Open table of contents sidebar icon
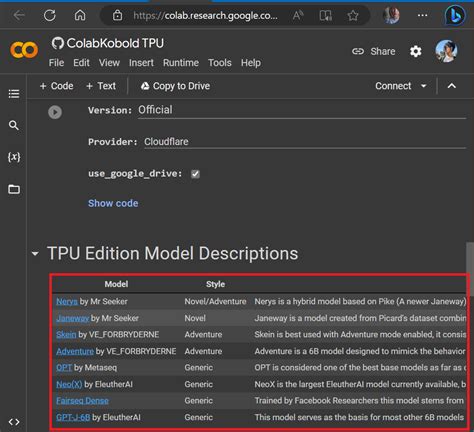 [x=14, y=94]
